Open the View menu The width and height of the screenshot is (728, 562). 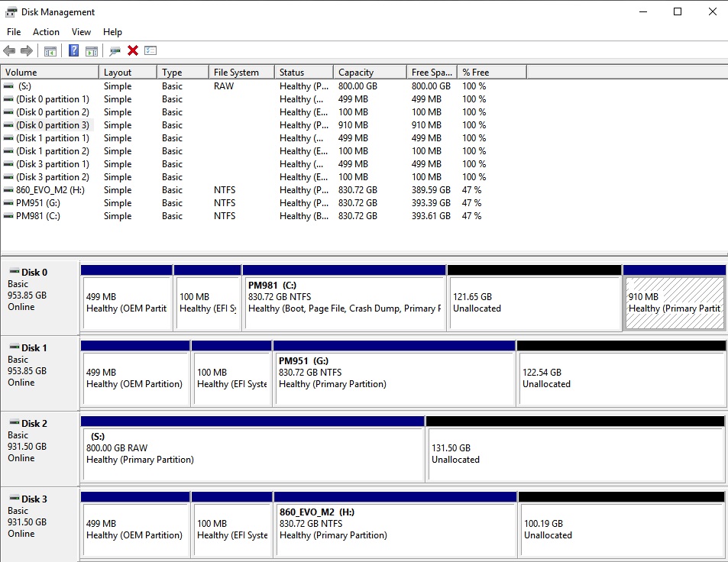click(81, 32)
